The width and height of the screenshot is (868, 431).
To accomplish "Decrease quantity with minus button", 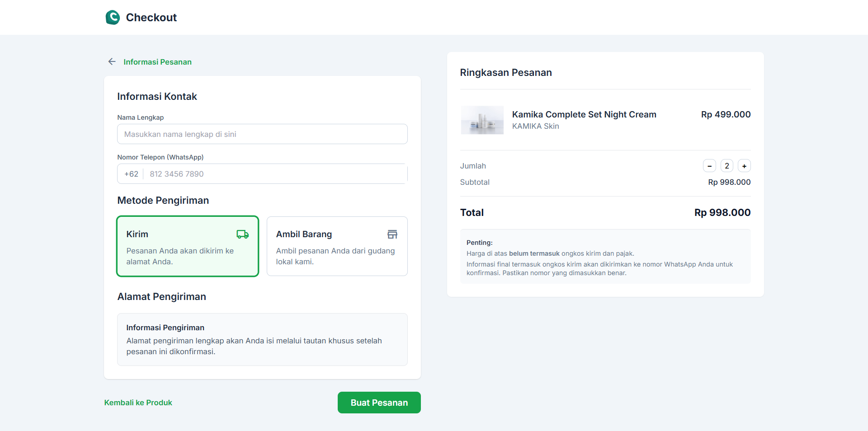I will click(x=709, y=166).
